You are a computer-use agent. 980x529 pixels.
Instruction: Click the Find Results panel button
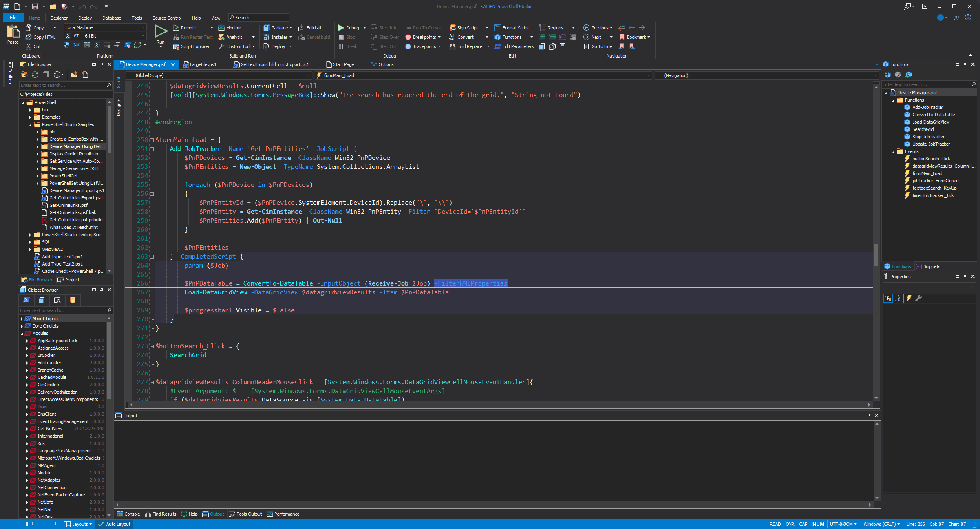[x=163, y=515]
